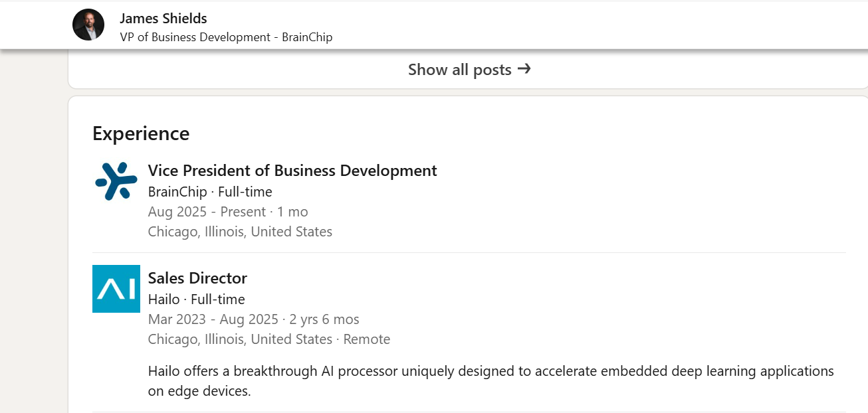Click the Hailo · Full-time text
Screen dimensions: 868x413
point(197,299)
